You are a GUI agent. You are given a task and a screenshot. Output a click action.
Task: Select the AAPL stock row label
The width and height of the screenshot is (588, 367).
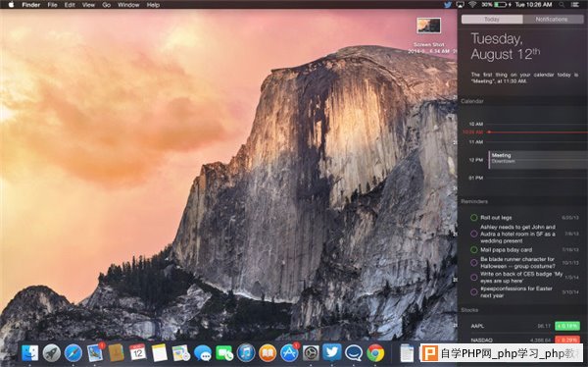pos(477,326)
